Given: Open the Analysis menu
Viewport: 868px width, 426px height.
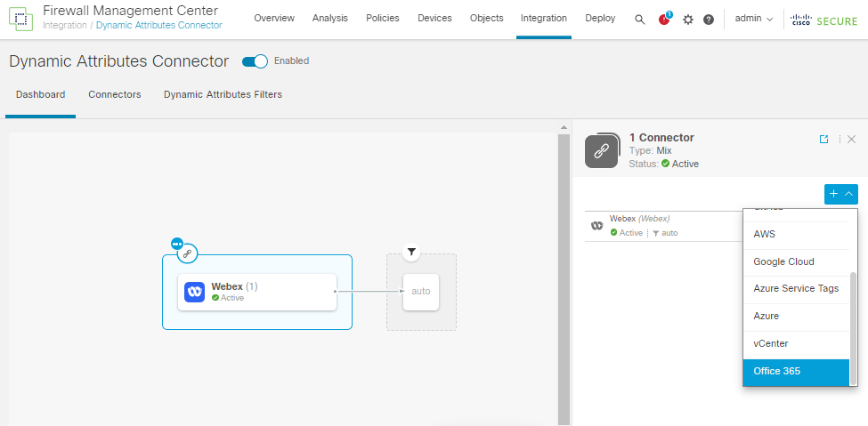Looking at the screenshot, I should click(x=330, y=19).
